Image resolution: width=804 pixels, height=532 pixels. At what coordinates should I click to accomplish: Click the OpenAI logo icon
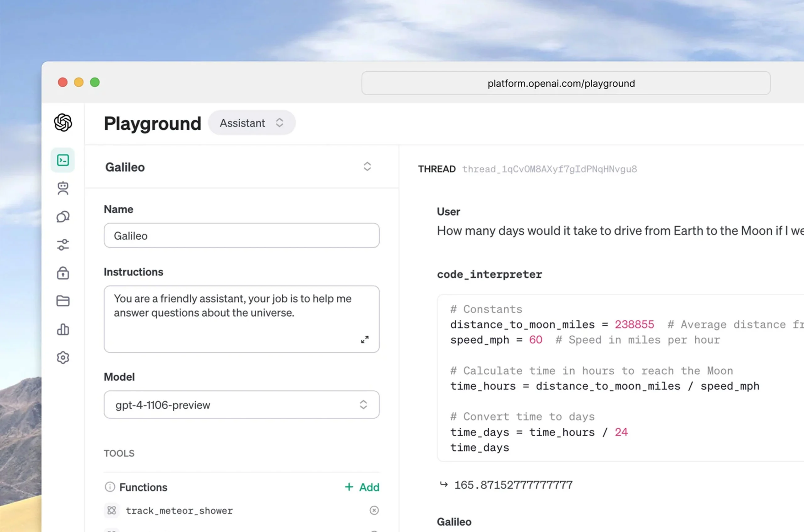click(63, 122)
